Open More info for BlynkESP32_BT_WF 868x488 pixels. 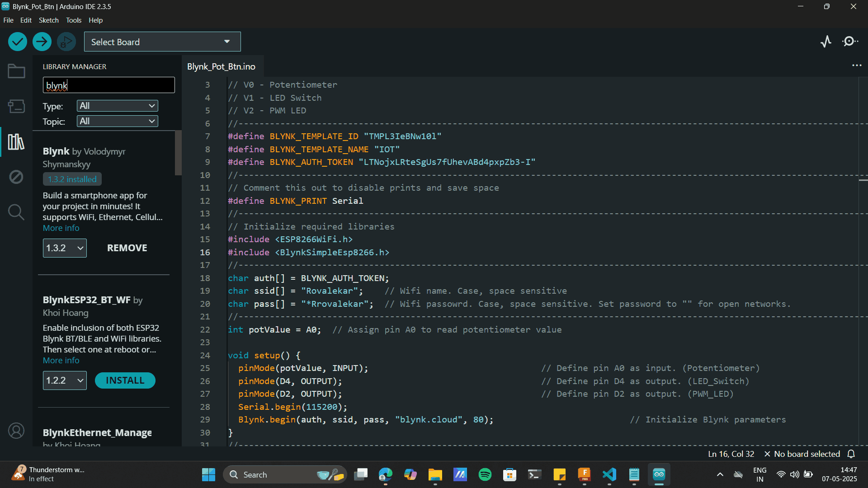click(61, 361)
